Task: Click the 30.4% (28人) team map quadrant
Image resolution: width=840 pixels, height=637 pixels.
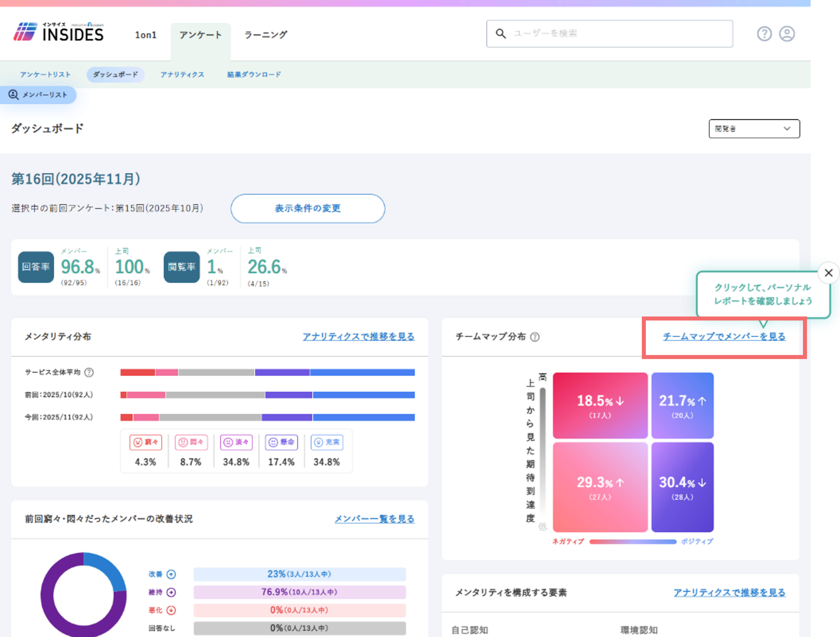Action: [682, 487]
